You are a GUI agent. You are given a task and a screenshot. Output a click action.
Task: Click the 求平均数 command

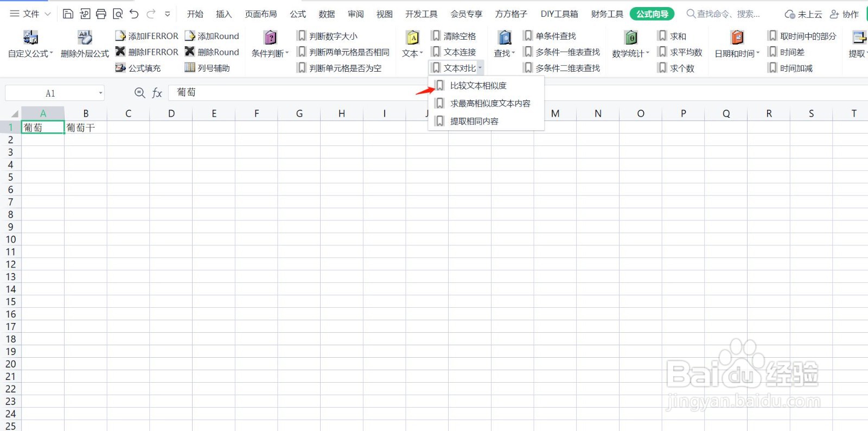(x=680, y=52)
